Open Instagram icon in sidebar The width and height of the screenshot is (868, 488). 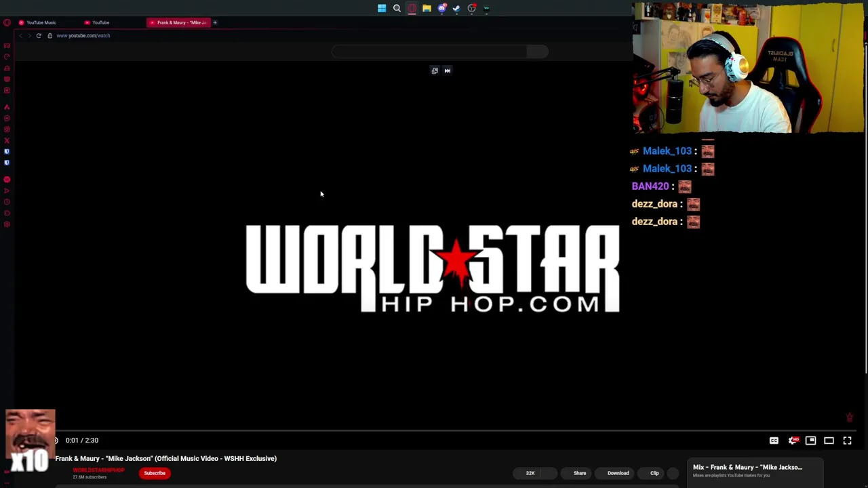(x=7, y=129)
